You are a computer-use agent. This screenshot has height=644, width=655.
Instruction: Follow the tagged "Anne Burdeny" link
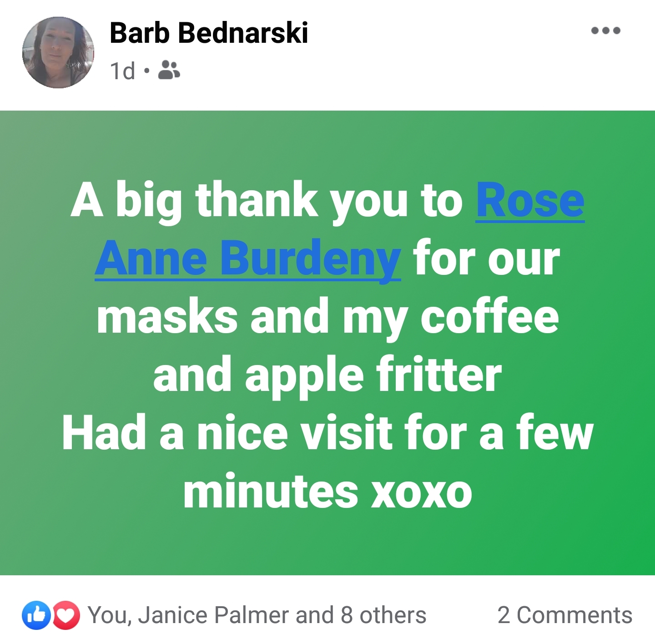point(248,259)
